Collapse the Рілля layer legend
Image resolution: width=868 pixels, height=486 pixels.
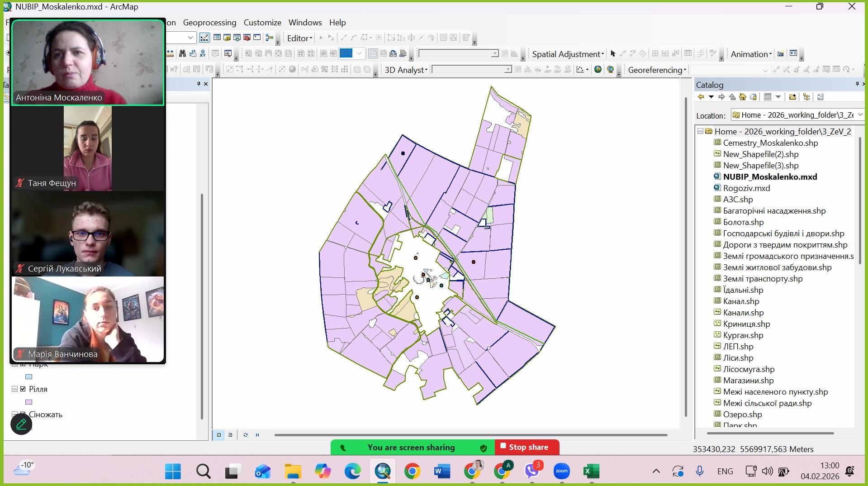[x=15, y=389]
